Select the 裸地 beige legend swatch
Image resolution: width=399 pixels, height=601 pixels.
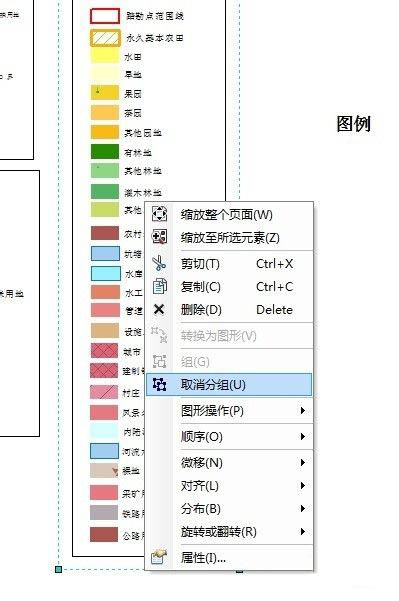coord(104,470)
